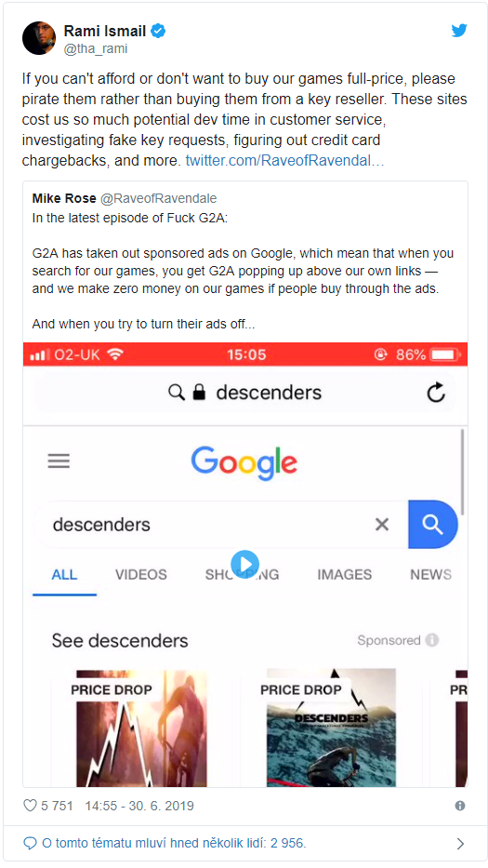The image size is (488, 868).
Task: Click the Twitter bird logo
Action: pyautogui.click(x=459, y=31)
